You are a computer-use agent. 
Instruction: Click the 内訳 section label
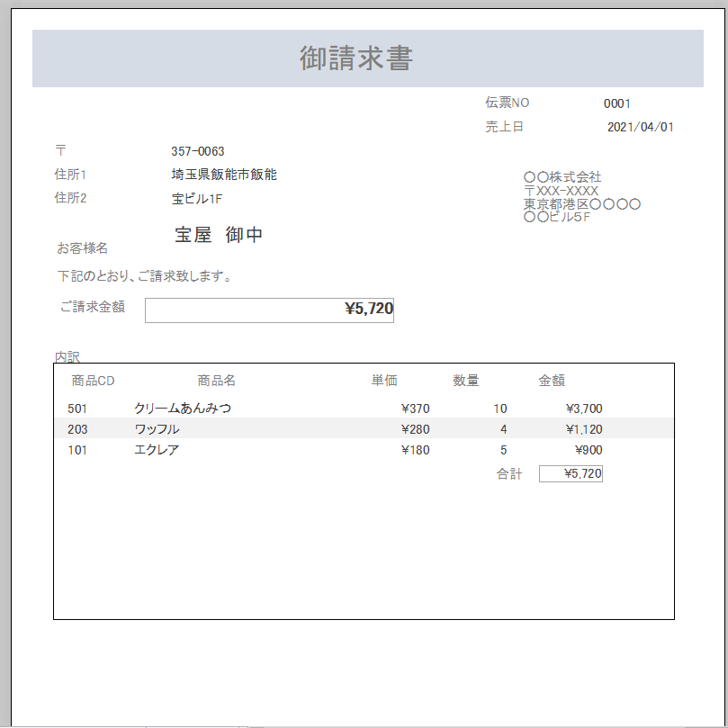pos(67,356)
